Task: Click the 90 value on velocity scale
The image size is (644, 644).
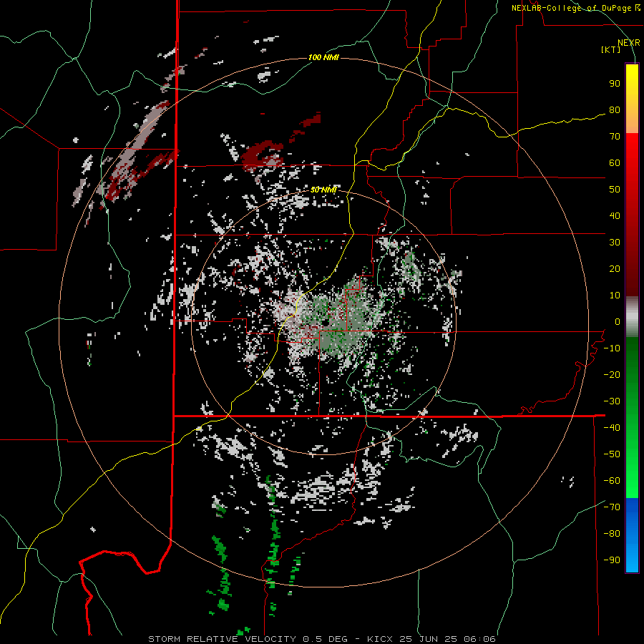Action: (615, 84)
